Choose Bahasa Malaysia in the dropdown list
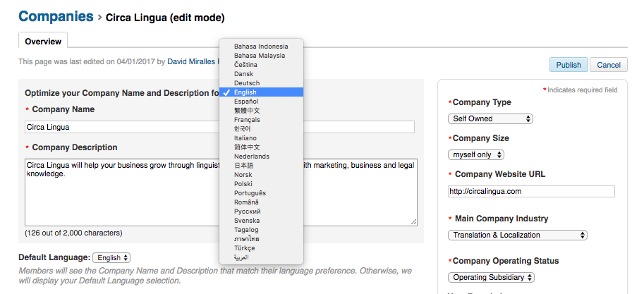644x294 pixels. [261, 56]
